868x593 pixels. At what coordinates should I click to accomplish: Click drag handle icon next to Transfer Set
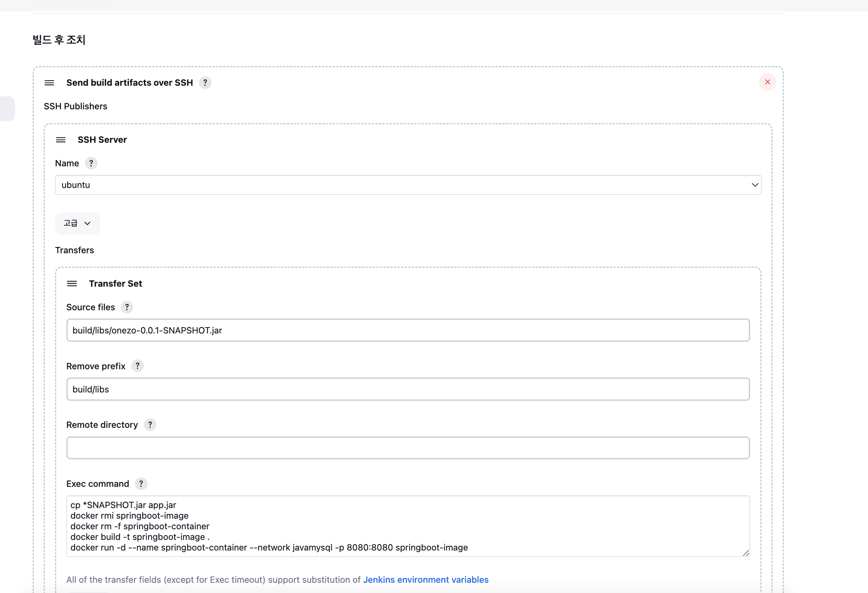click(x=72, y=284)
